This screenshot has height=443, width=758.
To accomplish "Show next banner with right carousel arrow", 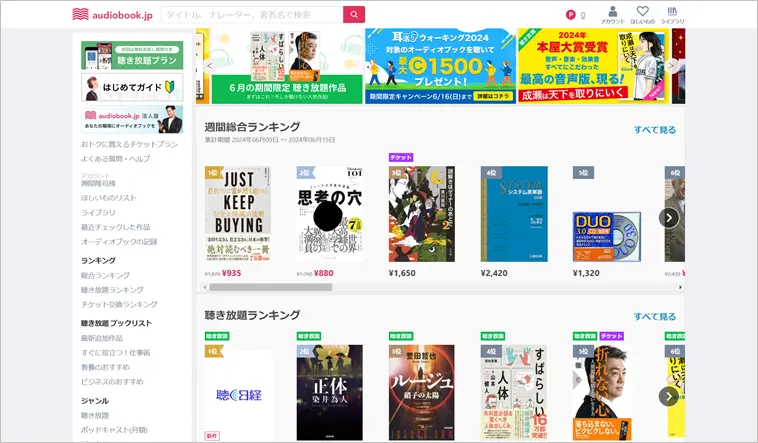I will tap(671, 66).
